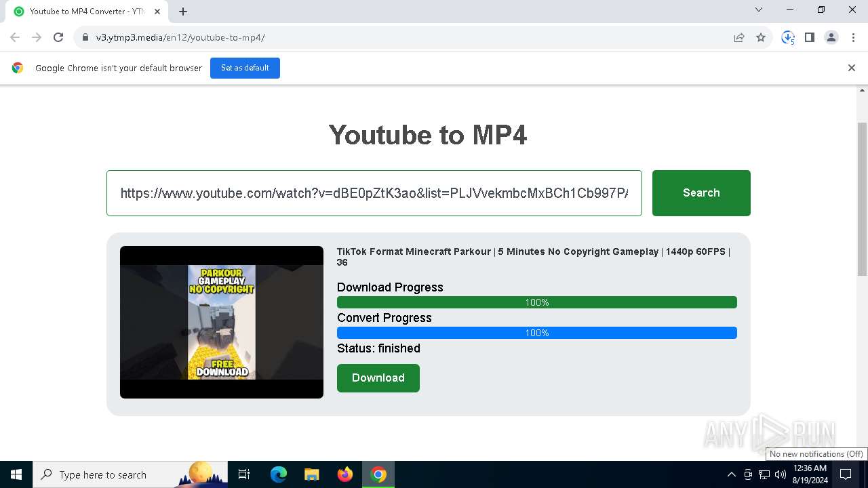Dismiss the default browser notification bar

pyautogui.click(x=852, y=68)
